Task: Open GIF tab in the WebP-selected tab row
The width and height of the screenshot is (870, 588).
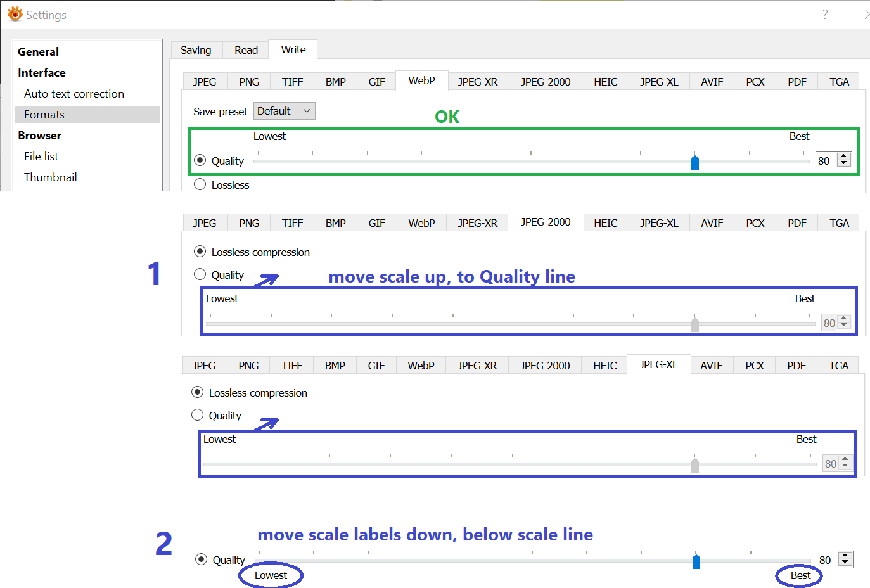Action: pos(377,82)
